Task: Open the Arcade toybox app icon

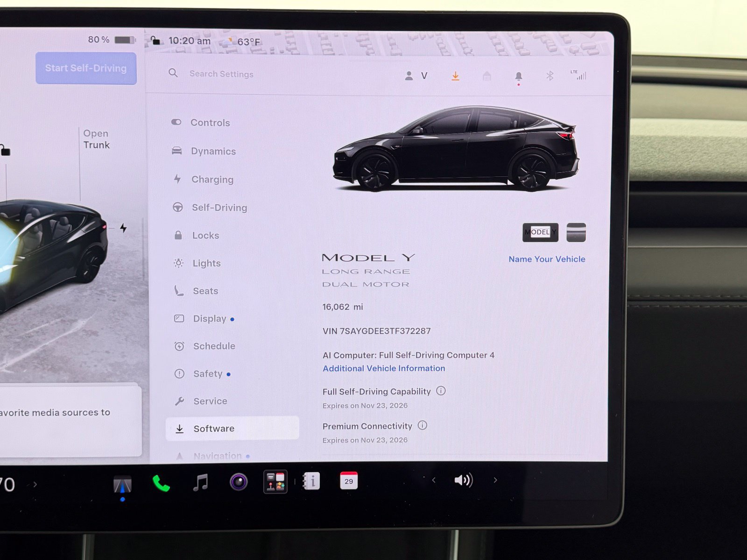Action: coord(275,482)
